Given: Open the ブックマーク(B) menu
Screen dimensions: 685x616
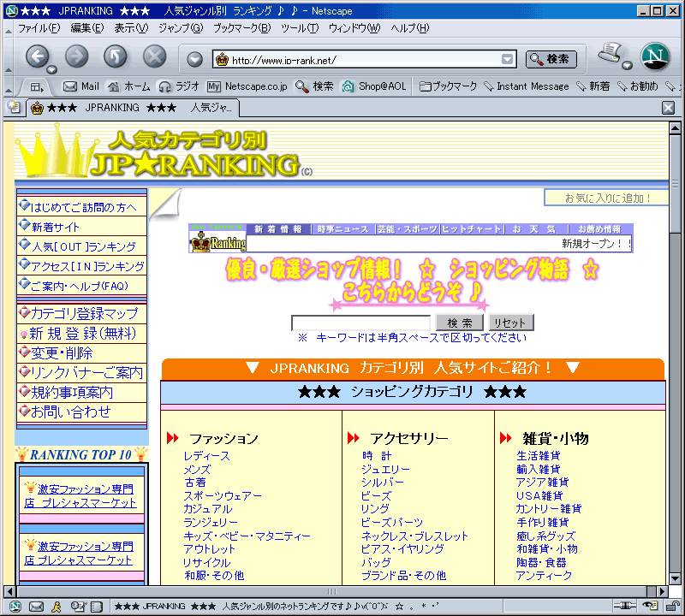Looking at the screenshot, I should pyautogui.click(x=241, y=28).
